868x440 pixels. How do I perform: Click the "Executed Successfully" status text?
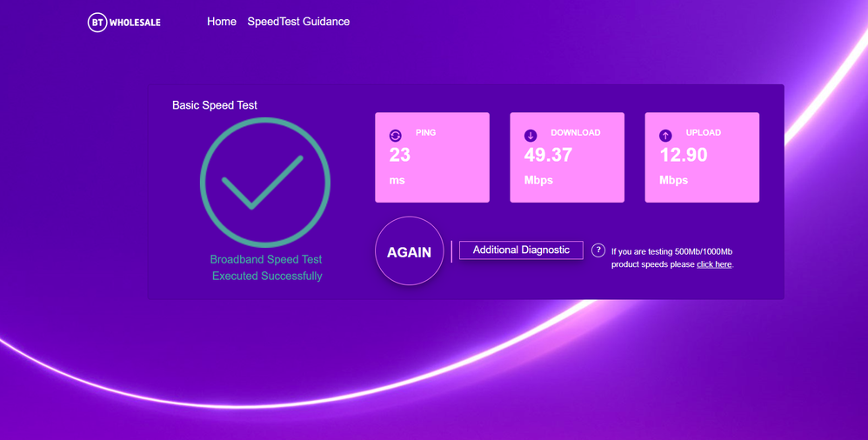[267, 276]
